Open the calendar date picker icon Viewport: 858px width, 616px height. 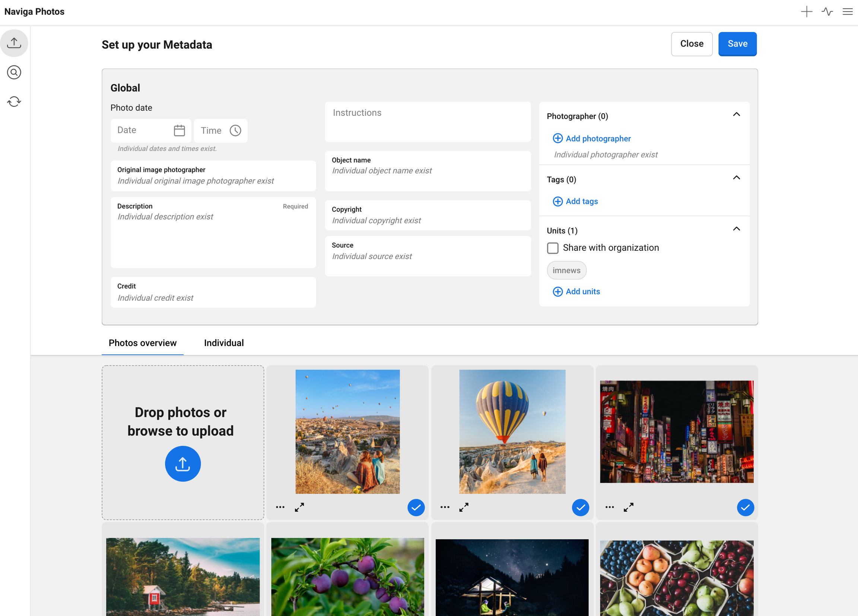[x=179, y=131]
